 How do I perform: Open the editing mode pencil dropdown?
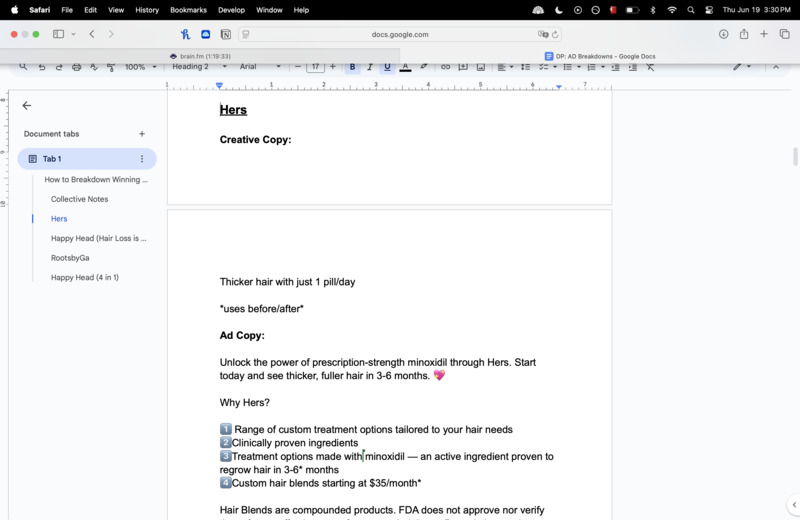point(741,67)
